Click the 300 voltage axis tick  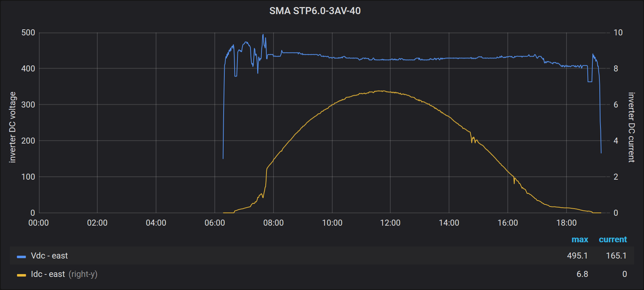pyautogui.click(x=28, y=105)
